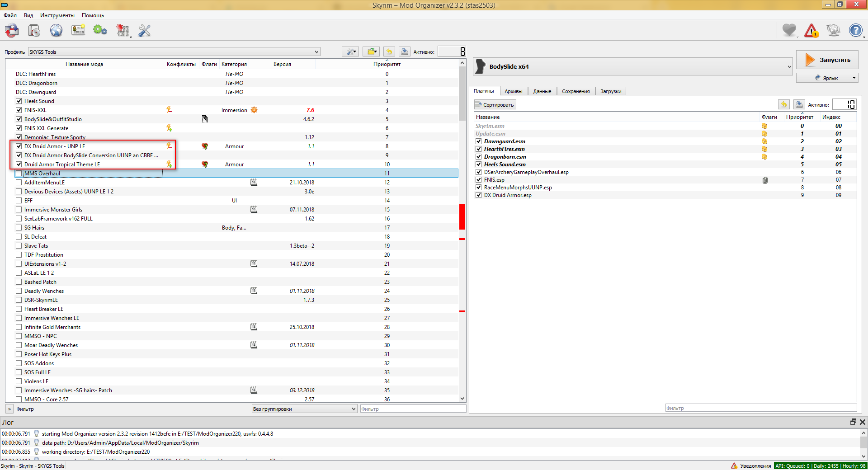Switch to the Данные tab
Viewport: 868px width, 470px height.
[x=542, y=91]
